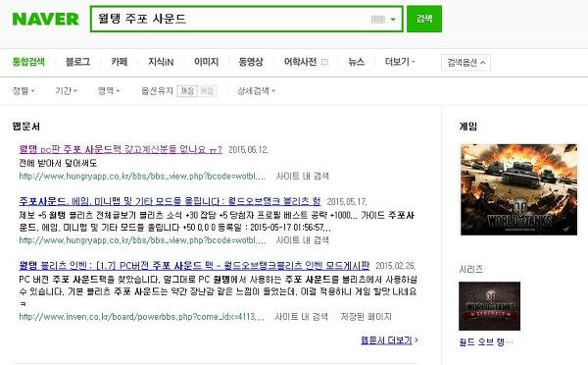
Task: Click the new-window icon beside 어학사전
Action: coord(324,62)
